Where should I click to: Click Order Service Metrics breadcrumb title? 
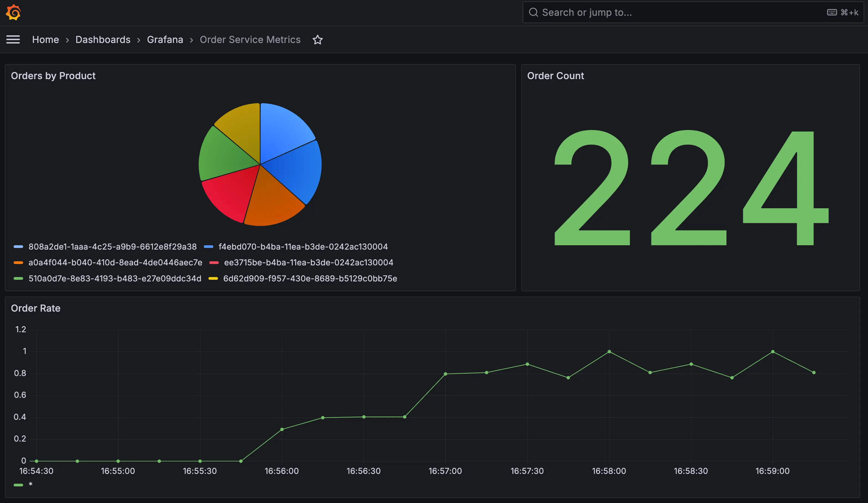250,40
